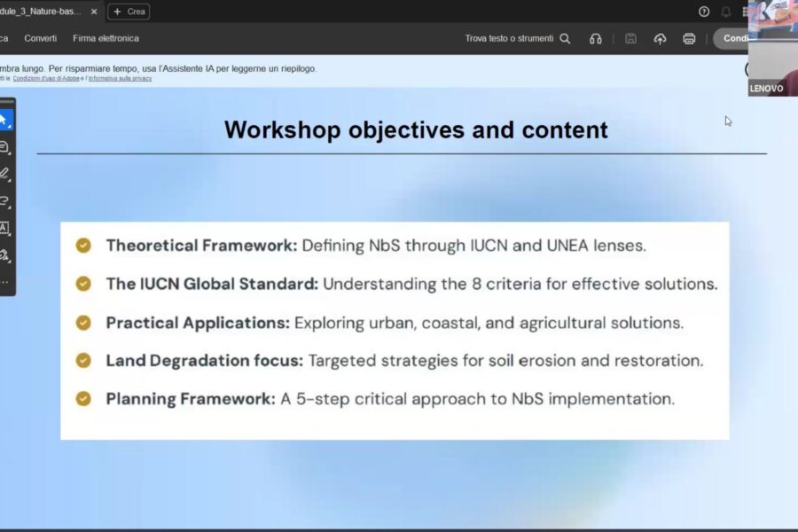Open the Converti menu

click(41, 39)
